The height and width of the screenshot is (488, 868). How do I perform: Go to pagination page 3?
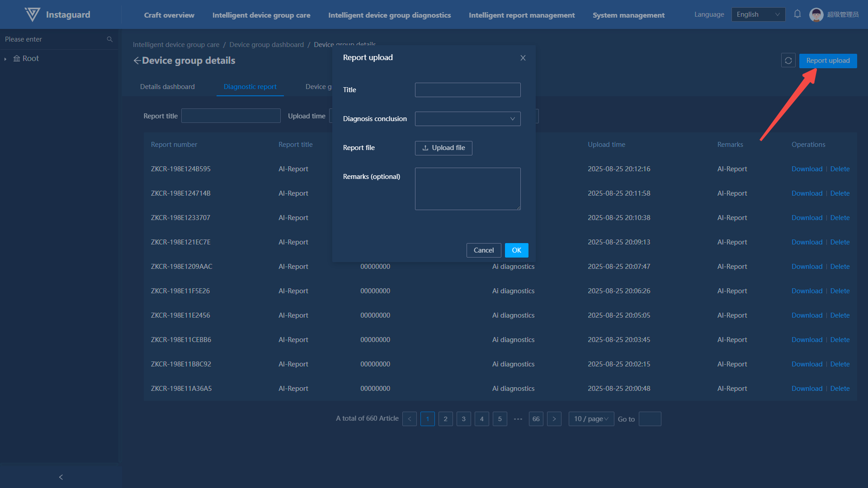tap(463, 419)
